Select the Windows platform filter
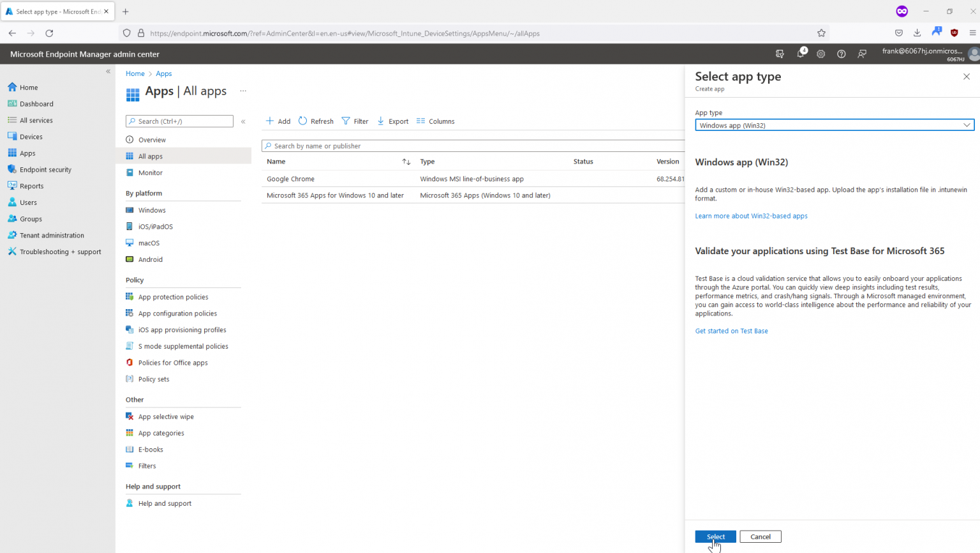The image size is (980, 553). coord(152,209)
